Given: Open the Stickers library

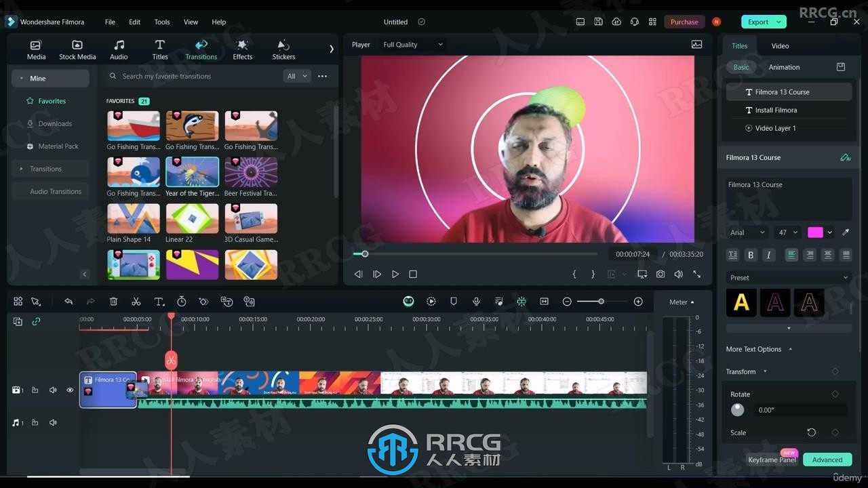Looking at the screenshot, I should [283, 49].
